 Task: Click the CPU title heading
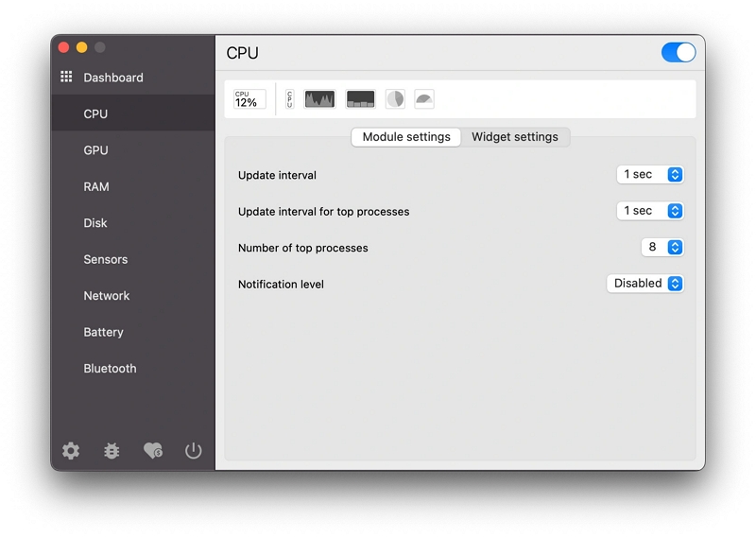[243, 53]
